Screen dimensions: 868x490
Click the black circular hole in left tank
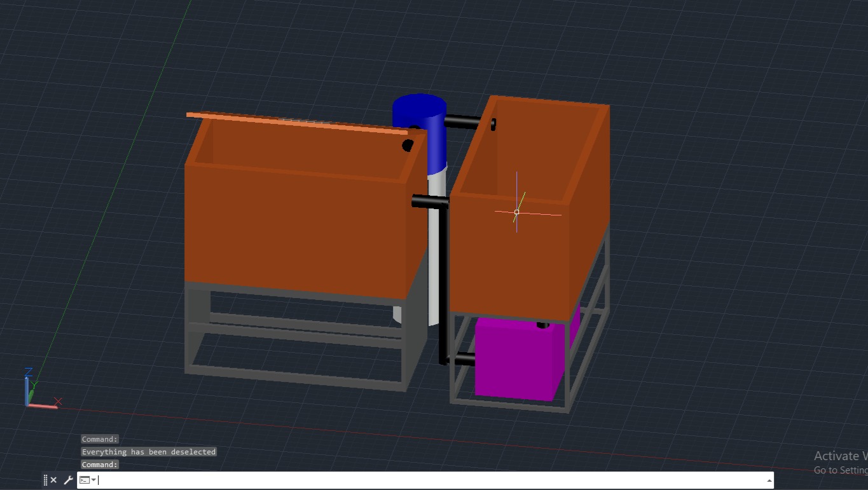[408, 146]
